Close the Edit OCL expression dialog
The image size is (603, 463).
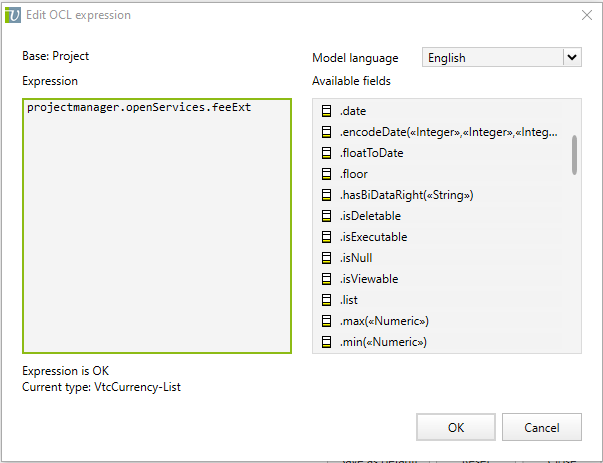point(585,15)
